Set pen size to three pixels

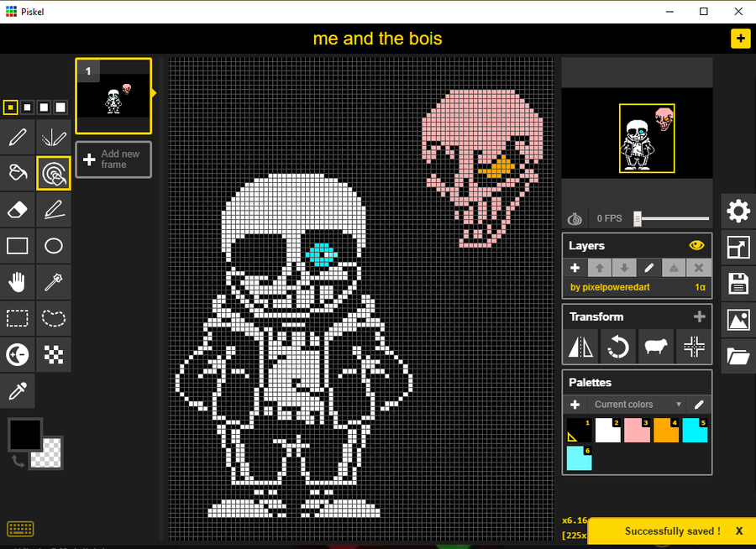point(44,107)
